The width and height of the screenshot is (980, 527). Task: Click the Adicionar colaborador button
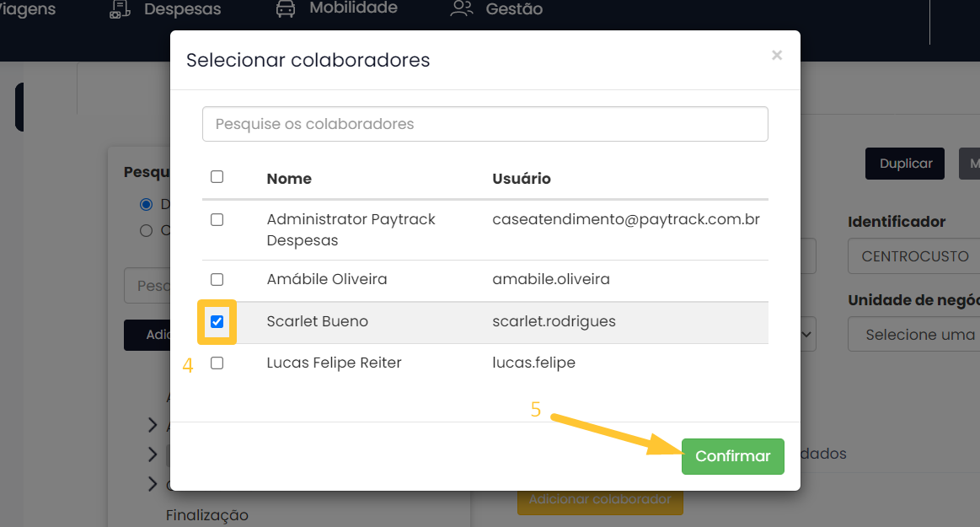pyautogui.click(x=599, y=500)
